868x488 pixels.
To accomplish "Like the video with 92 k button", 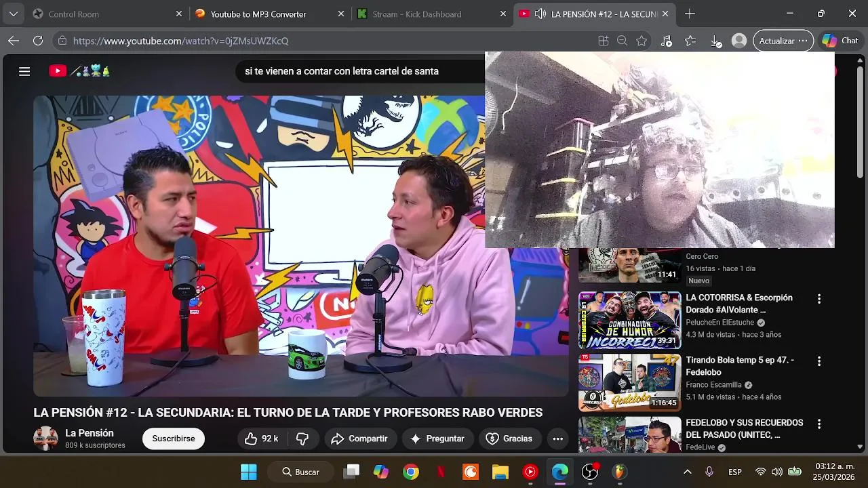I will coord(261,439).
